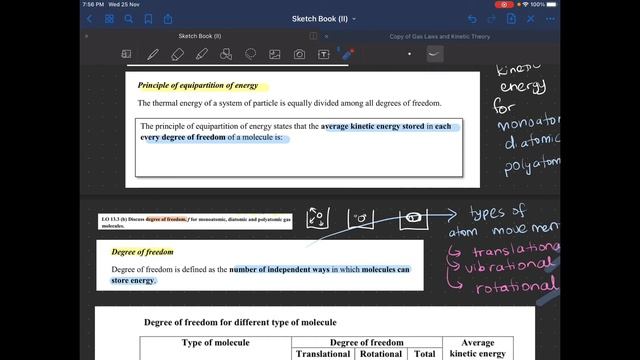The image size is (640, 360).
Task: Toggle read-only mode with the crossed-pen icon
Action: point(531,19)
